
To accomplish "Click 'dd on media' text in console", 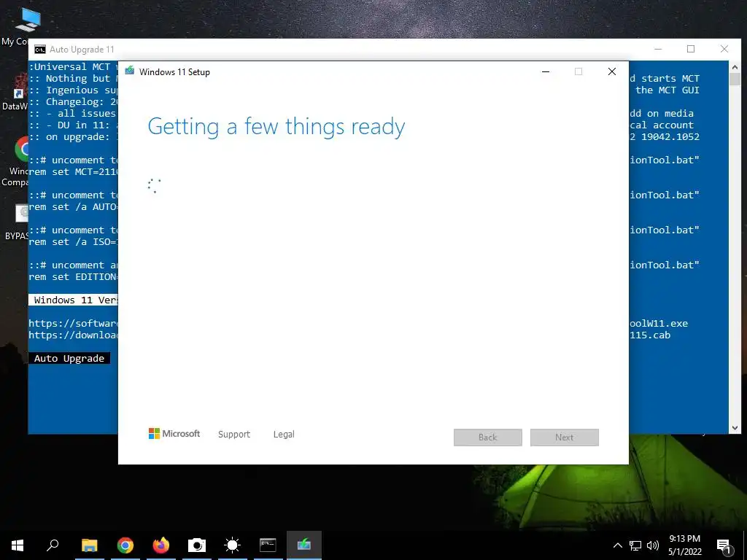I will [662, 113].
